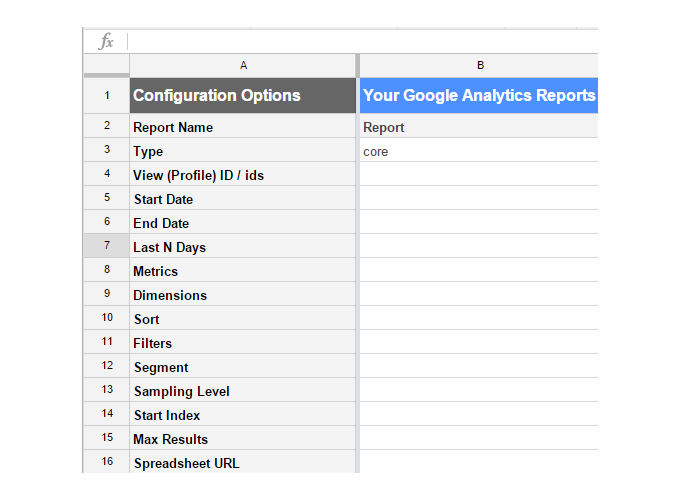Click empty cell B7 beside Last N Days
Viewport: 680px width, 500px height.
point(479,246)
